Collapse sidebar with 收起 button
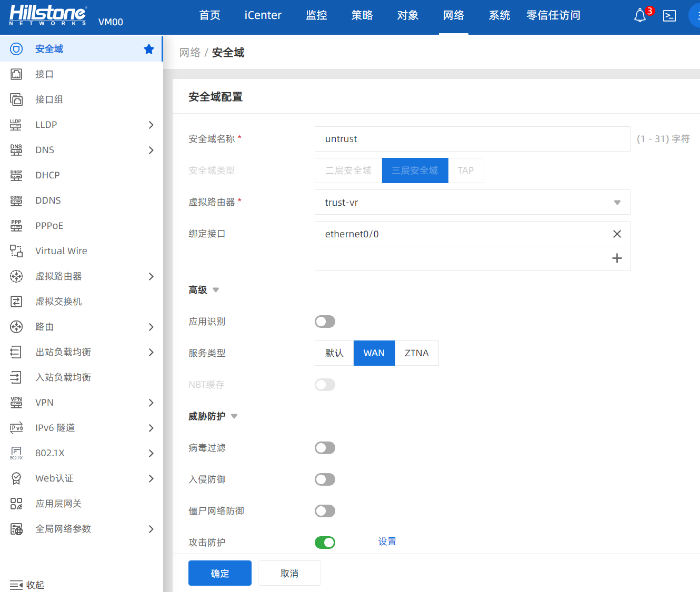The width and height of the screenshot is (700, 592). (x=27, y=585)
